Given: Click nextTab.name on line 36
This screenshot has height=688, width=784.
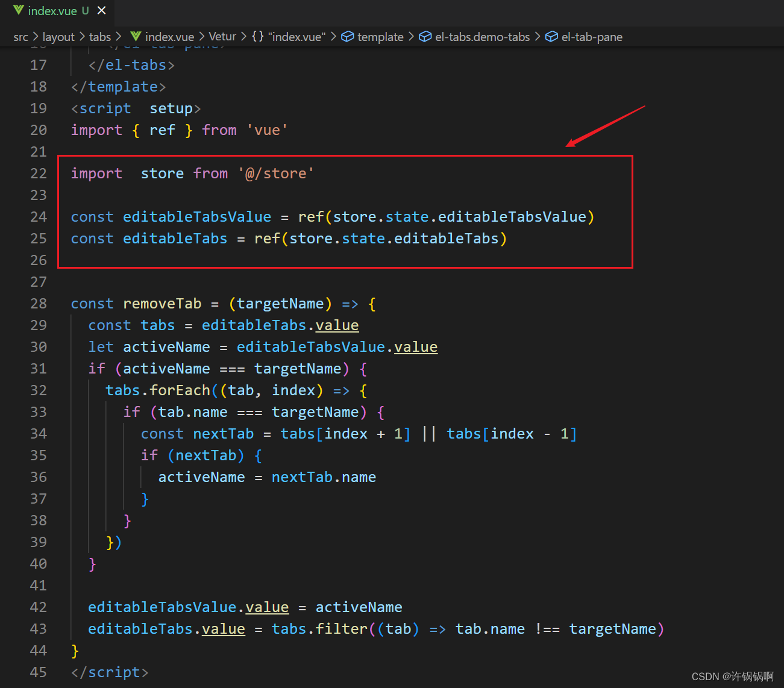Looking at the screenshot, I should point(324,477).
